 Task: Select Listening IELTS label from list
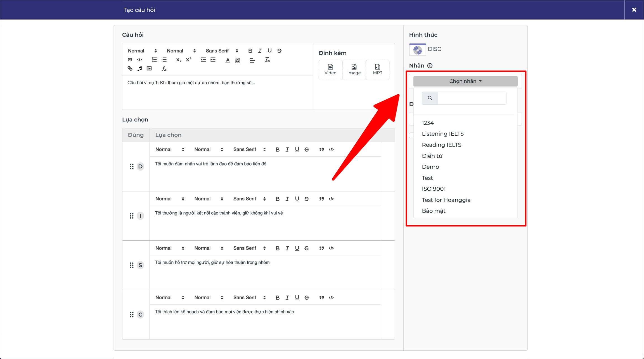[x=443, y=134]
